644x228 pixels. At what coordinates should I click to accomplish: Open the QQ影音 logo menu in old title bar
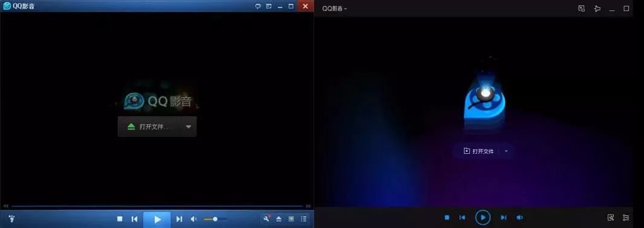(19, 6)
